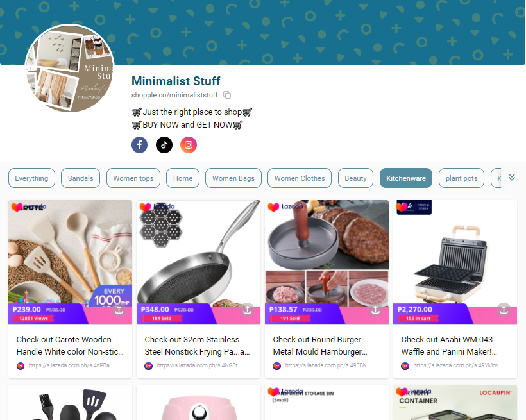Share the Asahi Waffle Maker product

coord(504,310)
